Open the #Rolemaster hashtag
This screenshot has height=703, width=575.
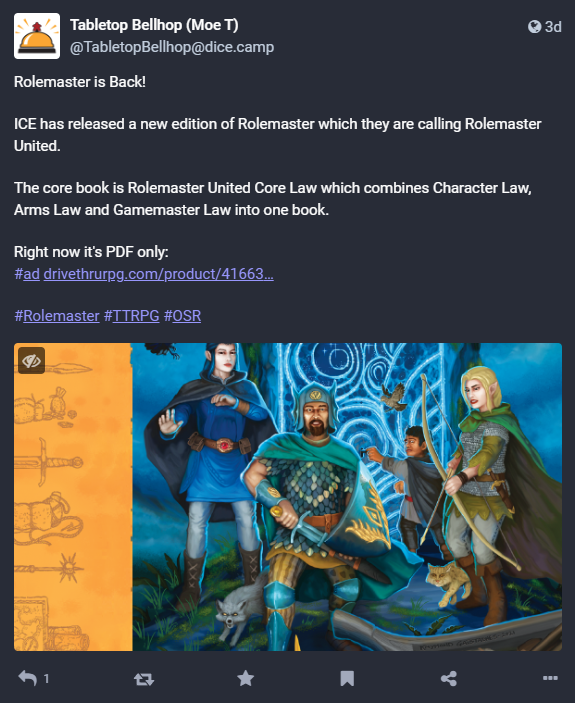click(56, 316)
